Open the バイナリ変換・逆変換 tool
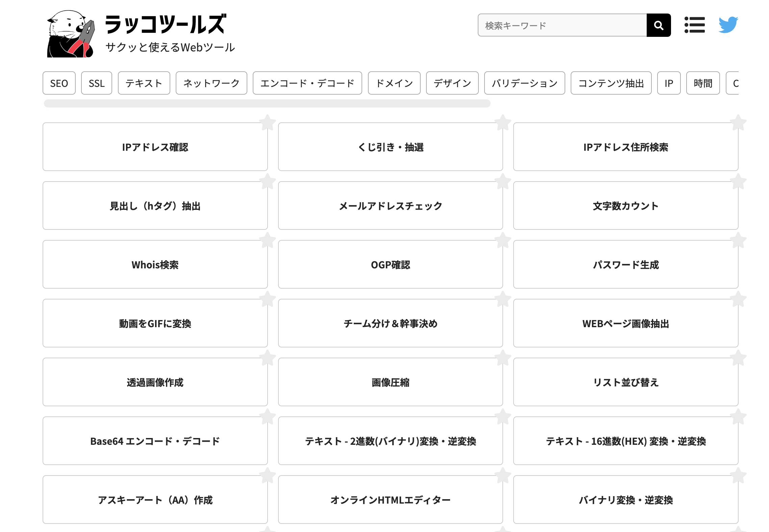The image size is (769, 532). pos(626,500)
